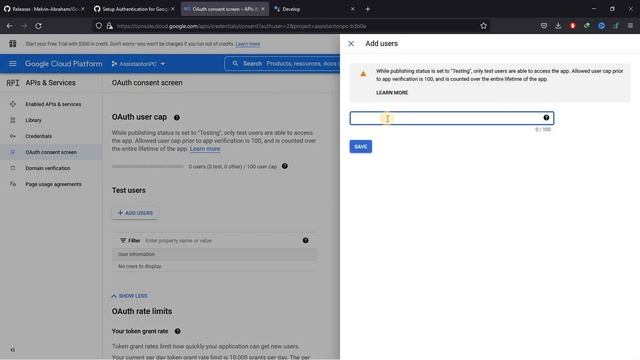Click the Page usage agreements icon
640x360 pixels.
(13, 184)
